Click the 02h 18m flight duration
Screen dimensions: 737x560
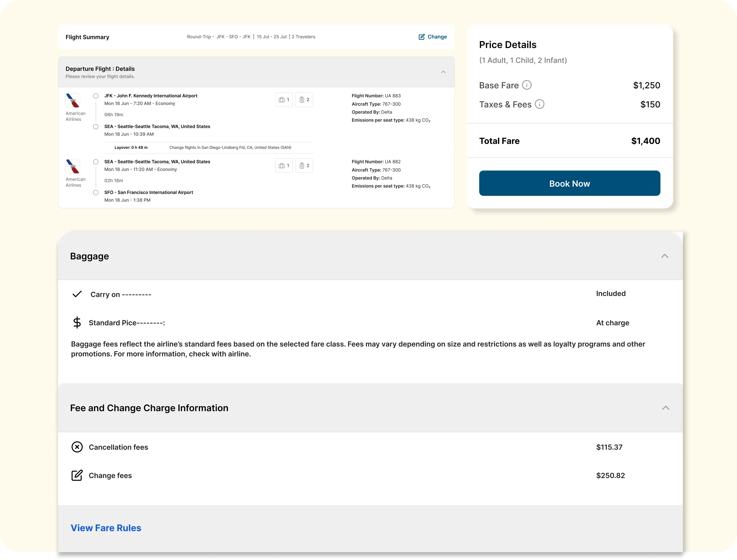[x=114, y=181]
